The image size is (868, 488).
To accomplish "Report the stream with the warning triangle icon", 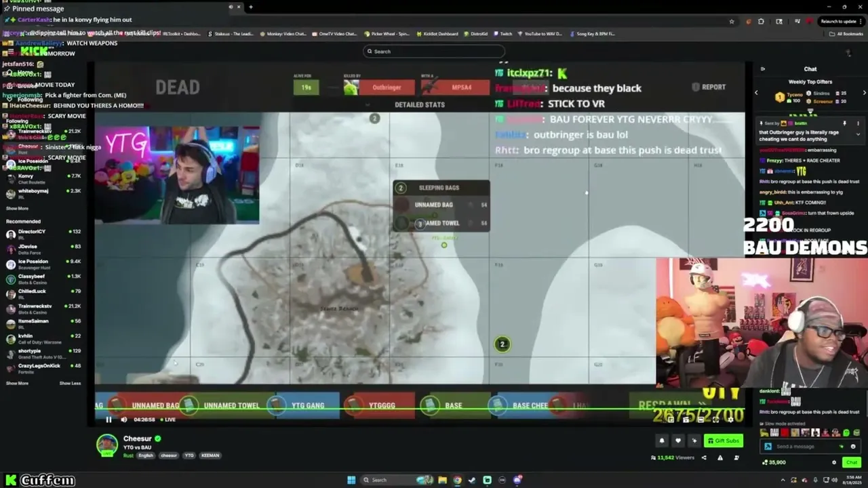I will coord(720,457).
